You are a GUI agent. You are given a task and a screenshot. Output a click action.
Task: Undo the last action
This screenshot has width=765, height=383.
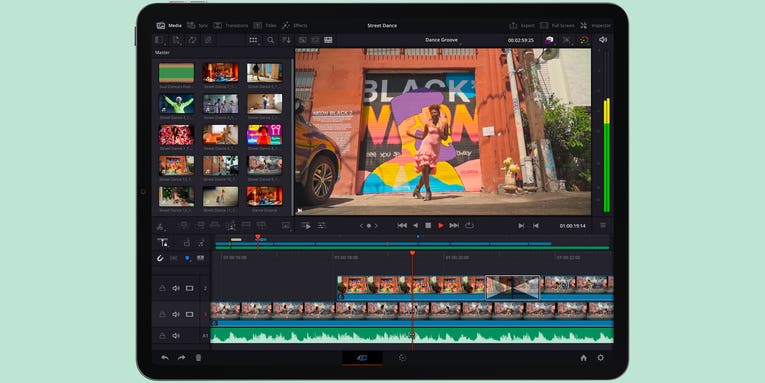[165, 358]
